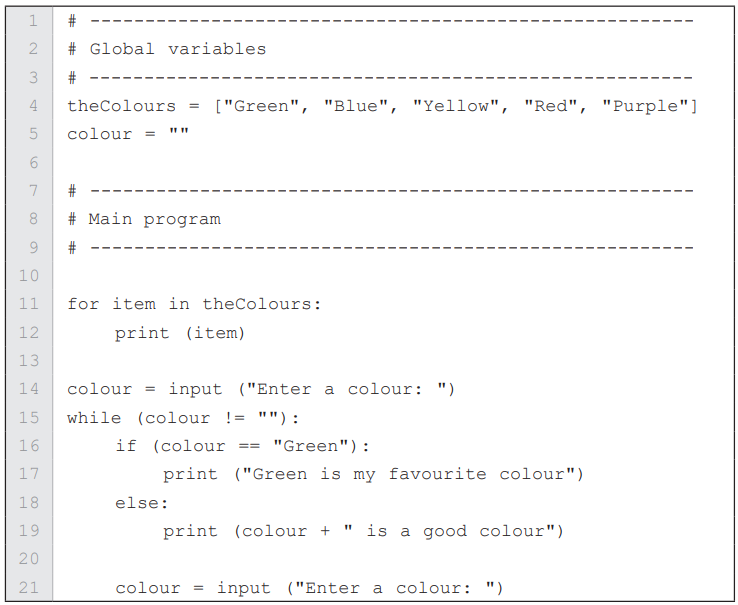The height and width of the screenshot is (605, 738).
Task: Click line number 21 in the gutter
Action: [x=28, y=588]
